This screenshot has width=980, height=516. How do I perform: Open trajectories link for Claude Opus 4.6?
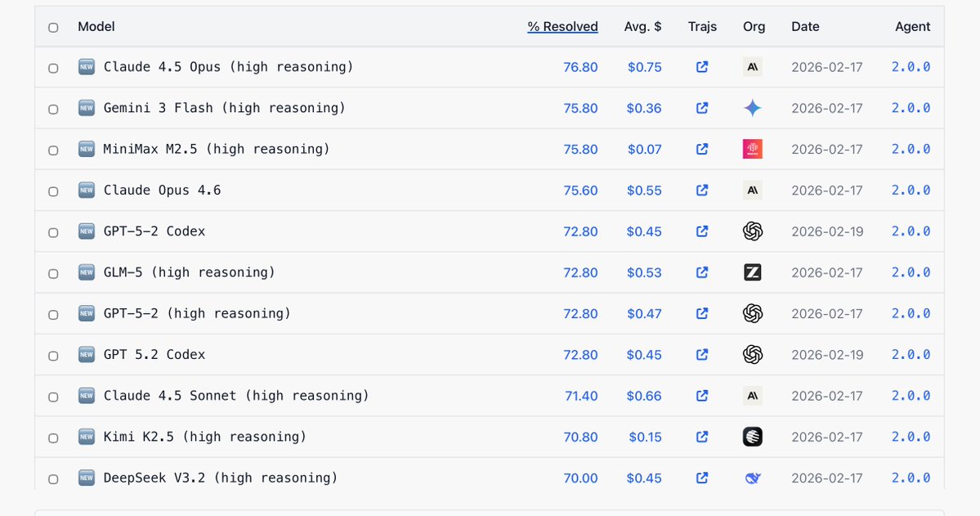point(702,191)
